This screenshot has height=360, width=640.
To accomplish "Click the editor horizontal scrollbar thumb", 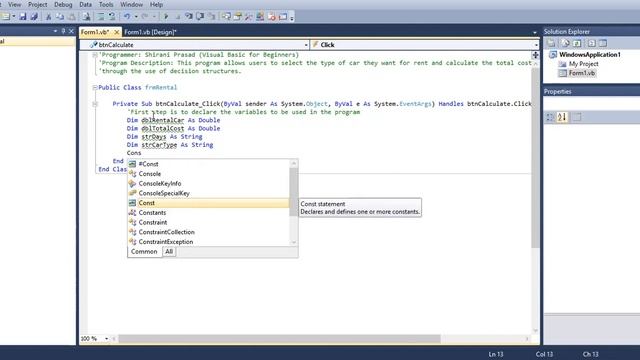I will pyautogui.click(x=280, y=339).
